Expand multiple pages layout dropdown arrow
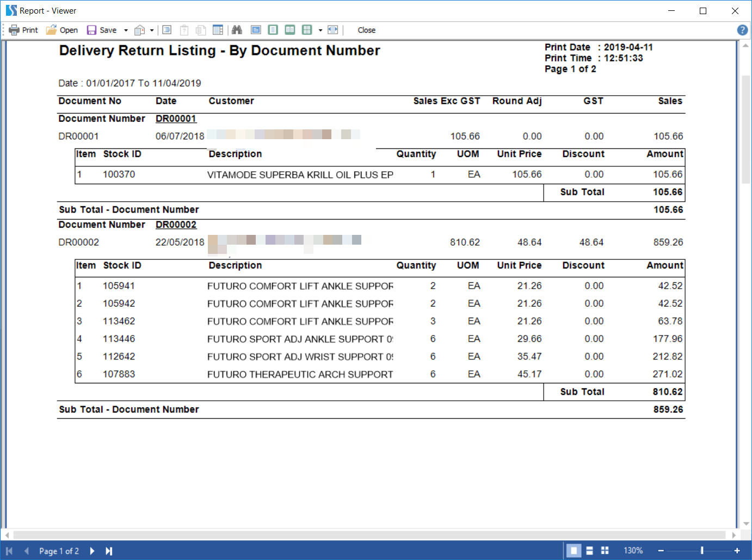Viewport: 752px width, 560px height. point(320,30)
